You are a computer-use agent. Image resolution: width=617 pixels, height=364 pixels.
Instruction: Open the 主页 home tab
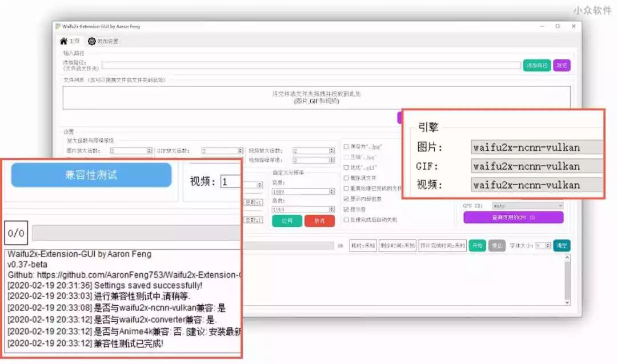70,41
